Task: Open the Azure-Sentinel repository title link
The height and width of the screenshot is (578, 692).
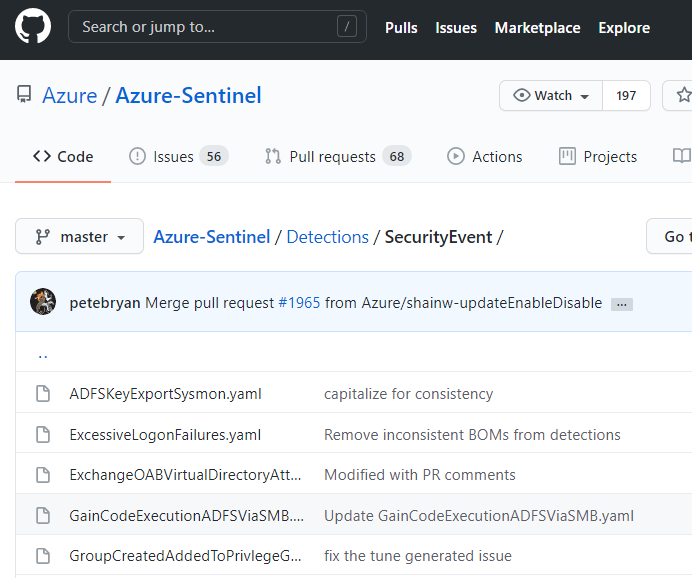Action: pos(188,96)
